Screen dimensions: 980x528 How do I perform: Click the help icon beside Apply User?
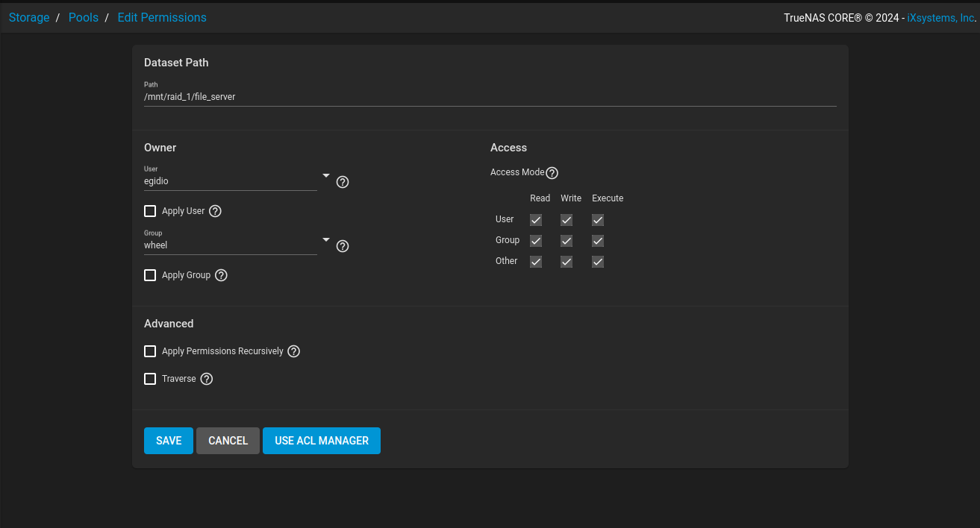point(215,211)
